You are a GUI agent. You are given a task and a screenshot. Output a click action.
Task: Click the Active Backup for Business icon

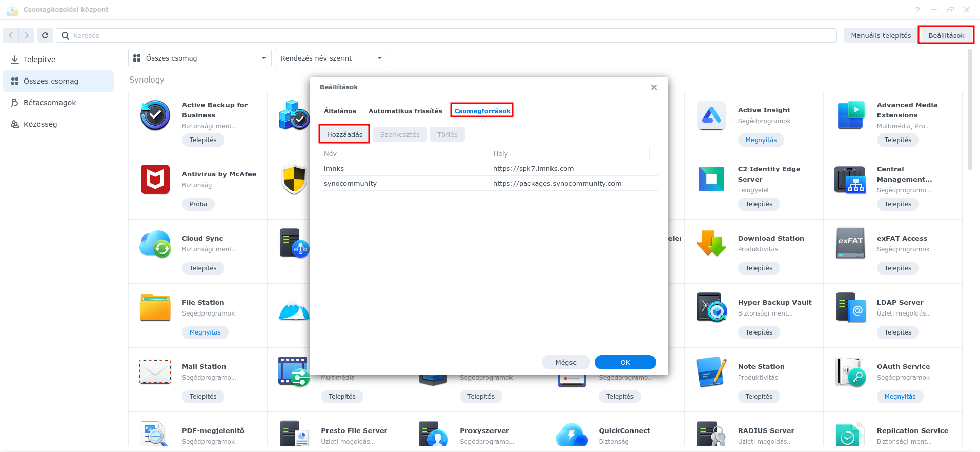[x=155, y=115]
